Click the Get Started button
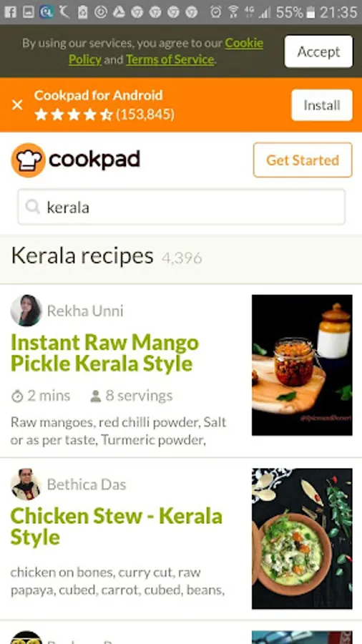This screenshot has height=644, width=362. pyautogui.click(x=303, y=160)
